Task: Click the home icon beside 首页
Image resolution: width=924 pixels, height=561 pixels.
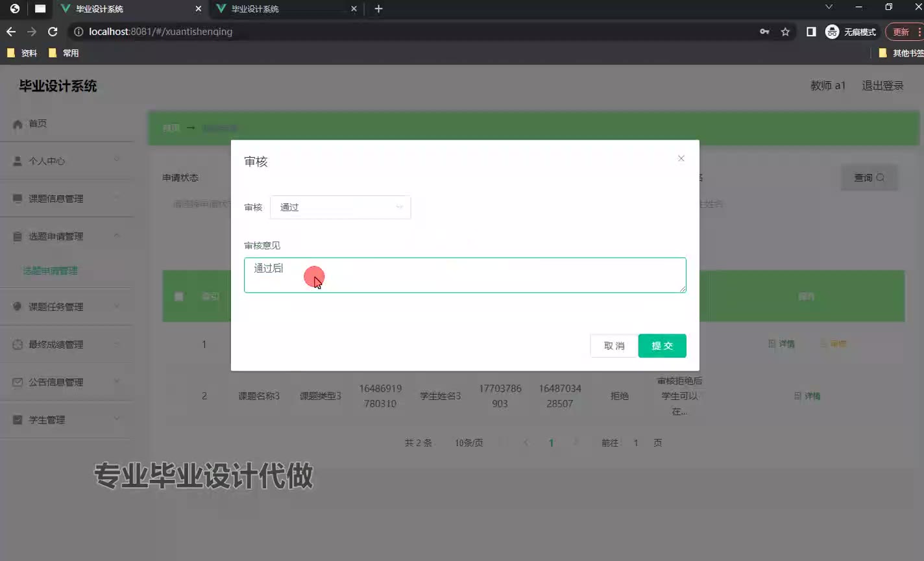Action: click(18, 124)
